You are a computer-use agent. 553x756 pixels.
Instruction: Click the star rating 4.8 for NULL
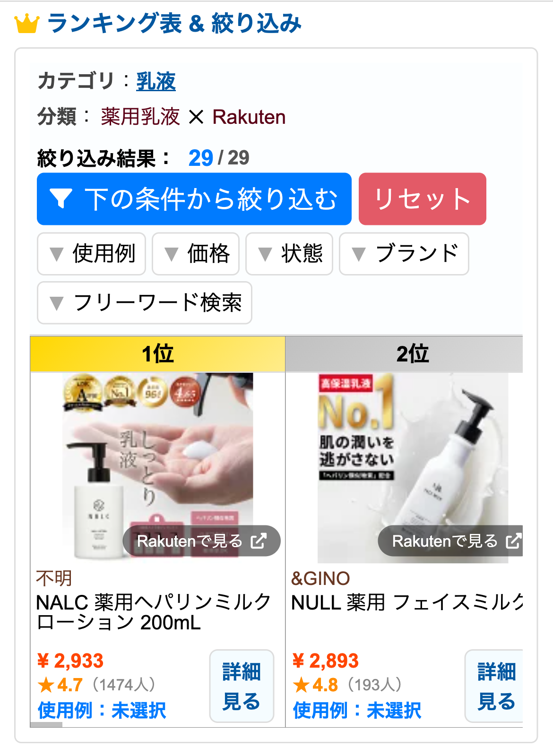316,685
